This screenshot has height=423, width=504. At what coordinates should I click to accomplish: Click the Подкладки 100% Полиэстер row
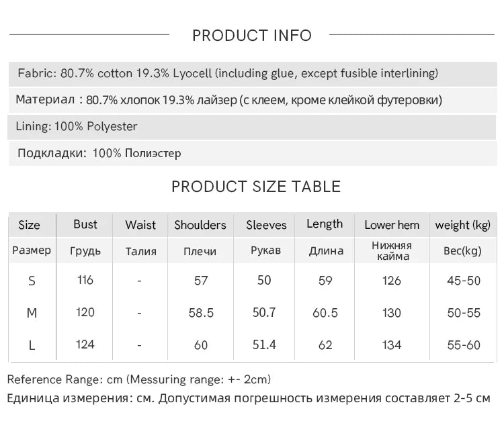[x=253, y=153]
